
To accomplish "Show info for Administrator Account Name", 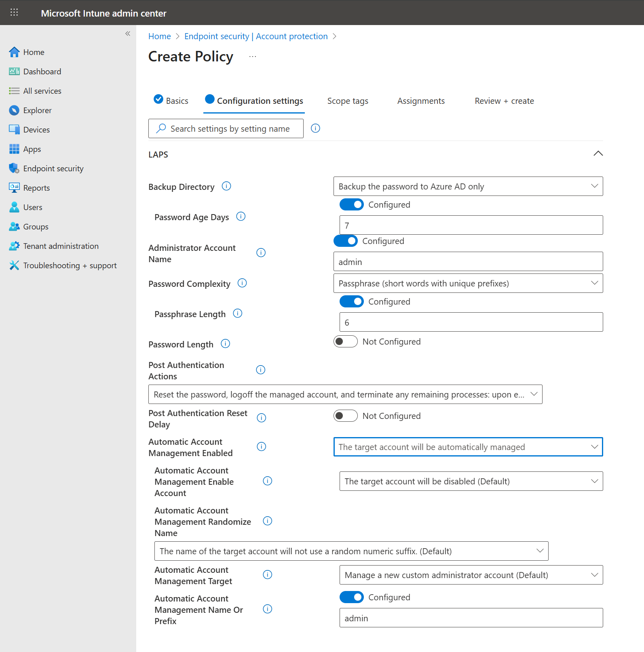I will tap(261, 253).
